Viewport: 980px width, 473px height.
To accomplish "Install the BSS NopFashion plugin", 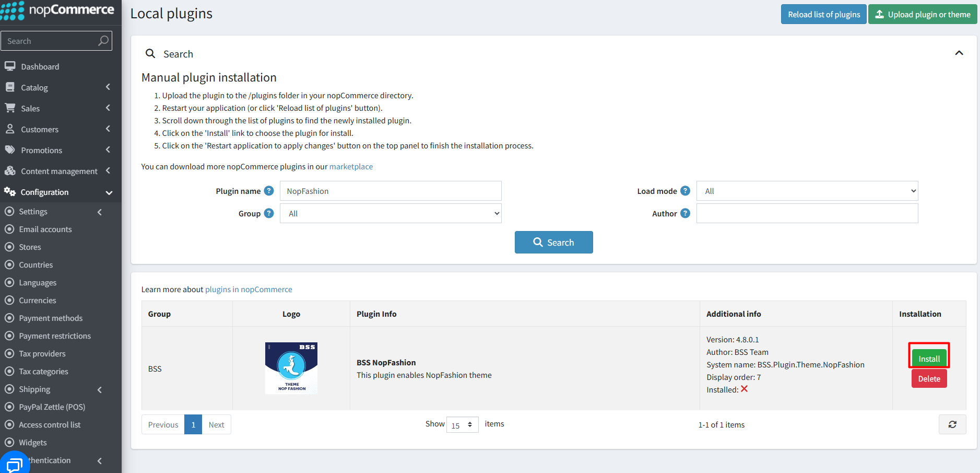I will tap(929, 359).
